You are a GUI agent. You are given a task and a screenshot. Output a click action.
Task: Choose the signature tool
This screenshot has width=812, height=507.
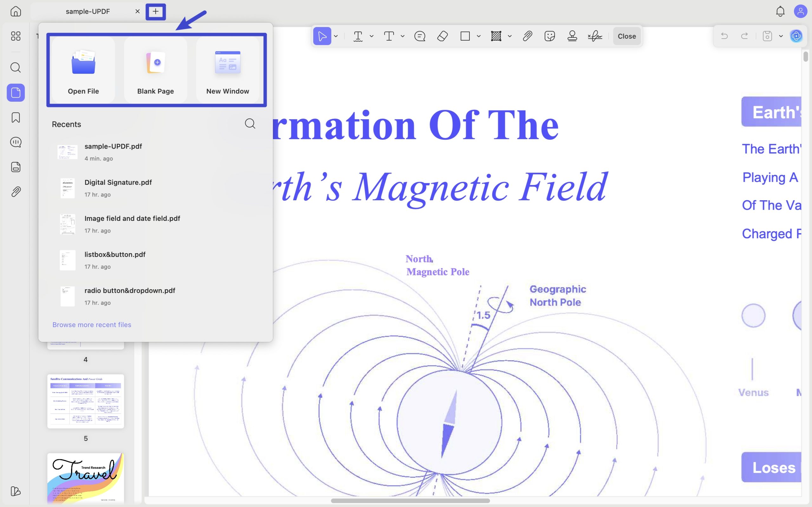coord(595,36)
